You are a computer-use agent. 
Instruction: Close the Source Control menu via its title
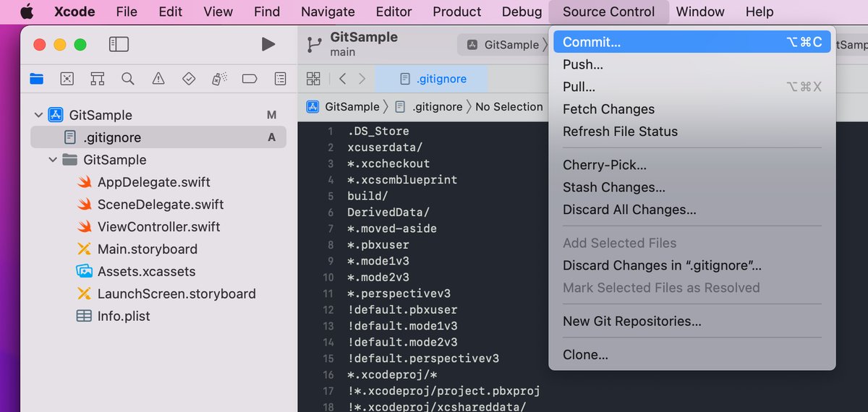click(x=609, y=12)
